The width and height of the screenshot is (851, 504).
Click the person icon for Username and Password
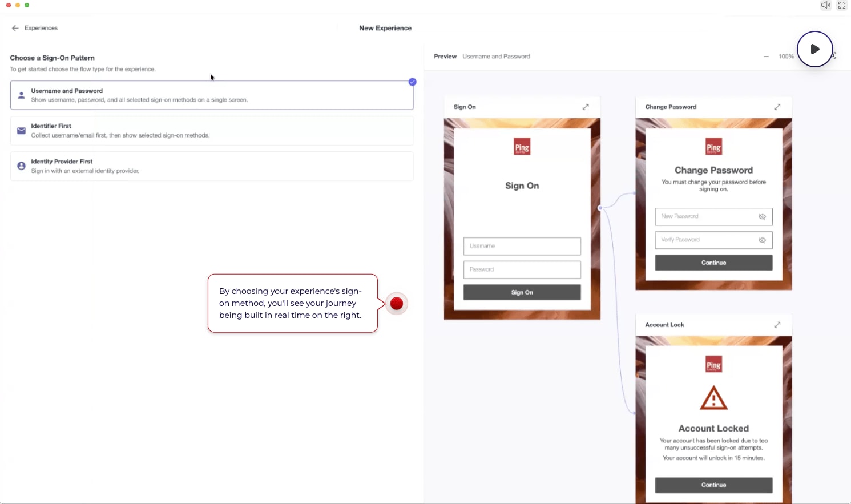tap(21, 95)
